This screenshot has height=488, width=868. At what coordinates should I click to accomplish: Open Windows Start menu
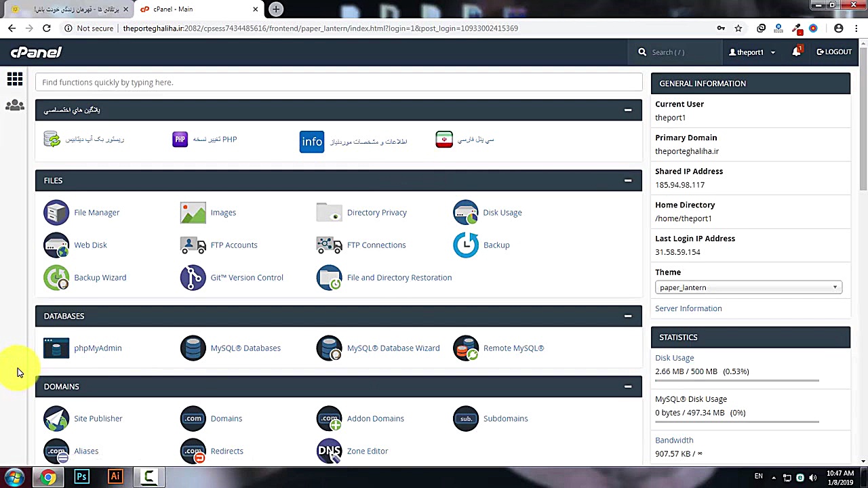[14, 477]
